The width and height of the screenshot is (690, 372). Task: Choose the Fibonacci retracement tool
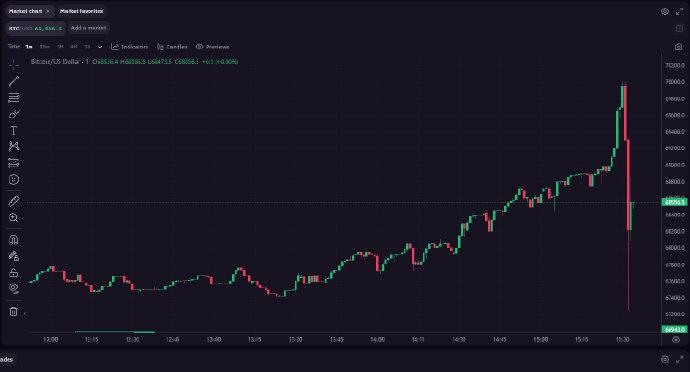click(14, 97)
